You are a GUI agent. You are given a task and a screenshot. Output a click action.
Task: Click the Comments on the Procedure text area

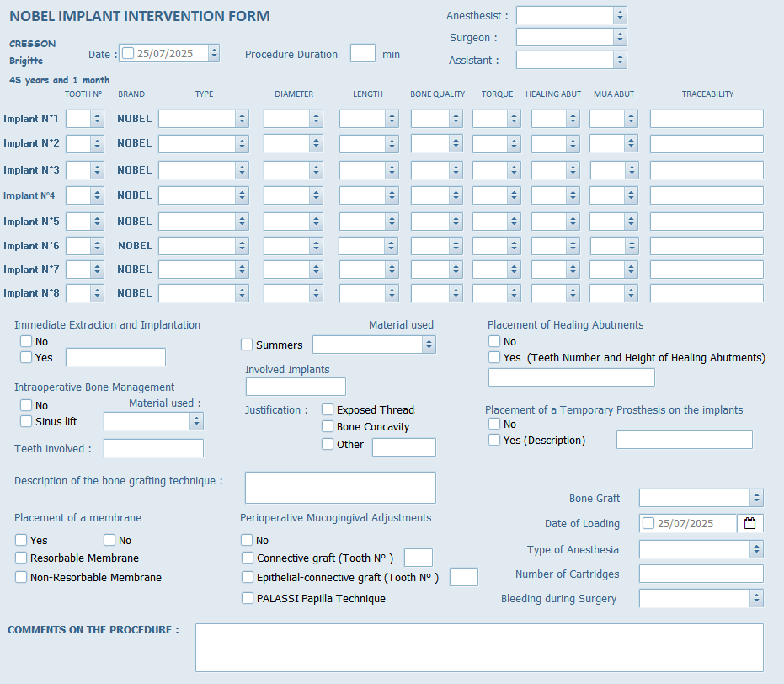pos(478,647)
